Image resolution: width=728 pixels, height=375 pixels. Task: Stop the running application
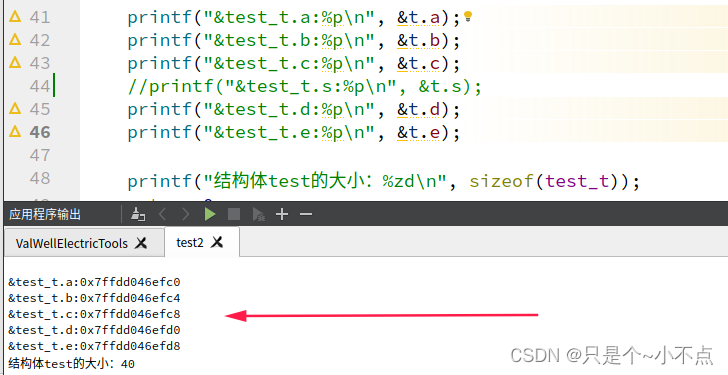[x=234, y=214]
